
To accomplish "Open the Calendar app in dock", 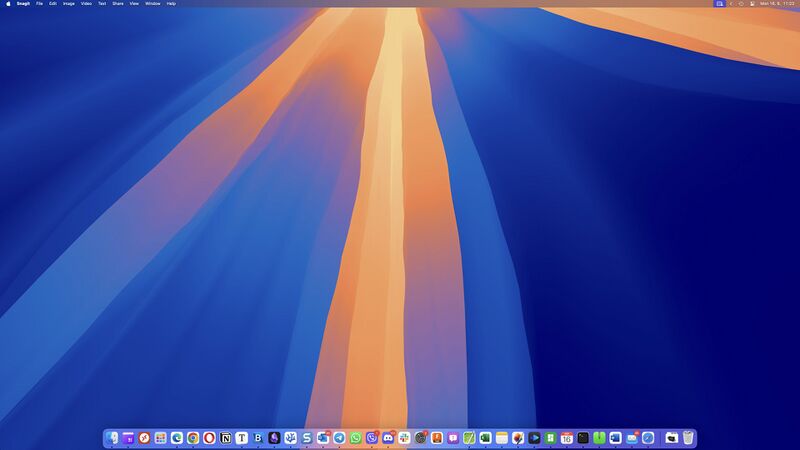I will (566, 438).
